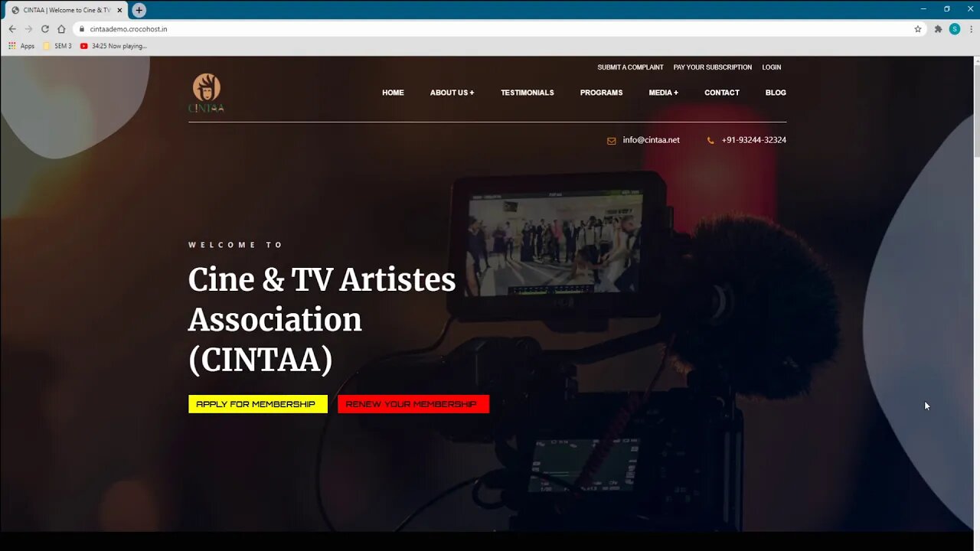980x551 pixels.
Task: Click the scrollbar up arrow
Action: tap(976, 60)
